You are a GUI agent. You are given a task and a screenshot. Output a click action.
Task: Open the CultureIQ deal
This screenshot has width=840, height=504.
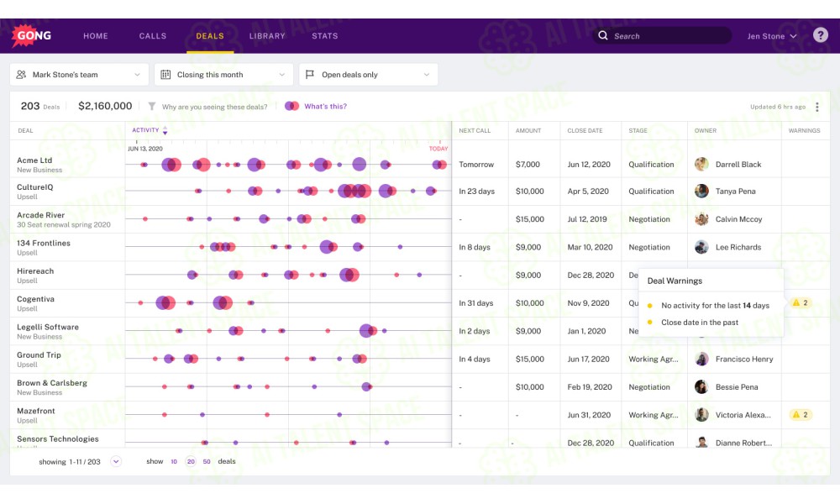(34, 187)
